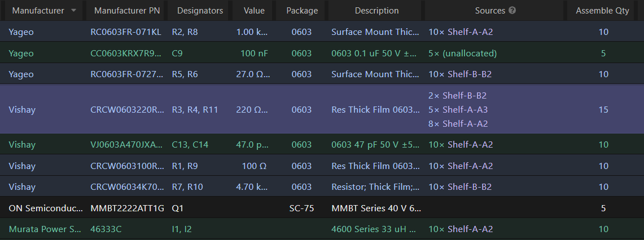Click the Value column header

pos(254,11)
